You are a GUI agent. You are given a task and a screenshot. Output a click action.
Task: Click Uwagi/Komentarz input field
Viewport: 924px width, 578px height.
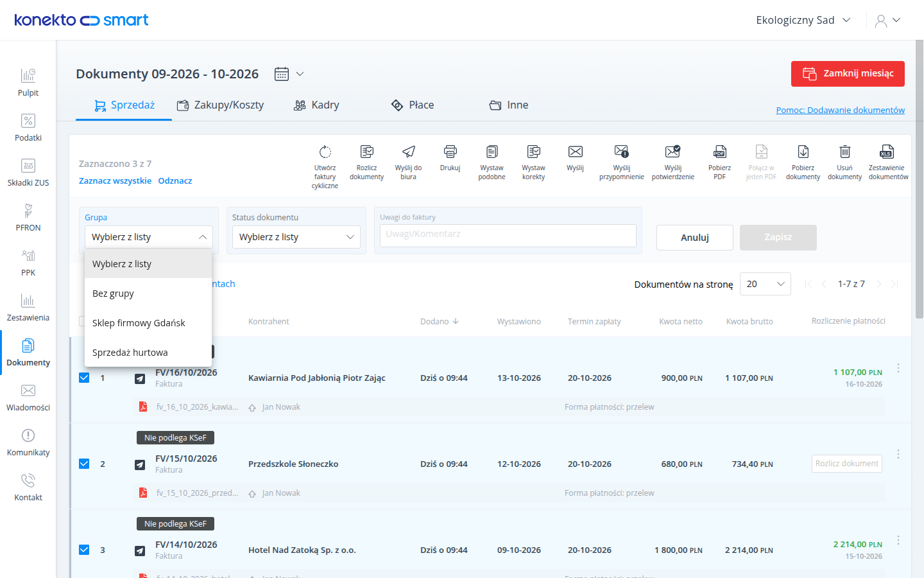[x=508, y=235]
